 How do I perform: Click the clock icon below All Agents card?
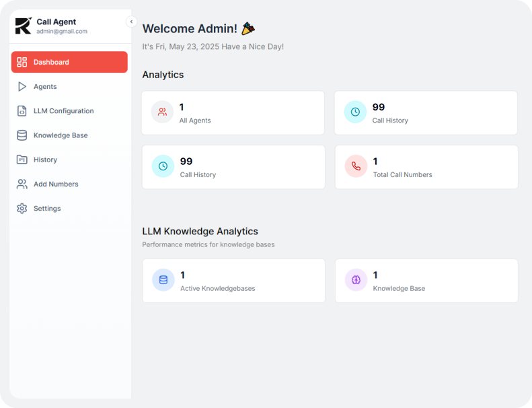point(163,166)
